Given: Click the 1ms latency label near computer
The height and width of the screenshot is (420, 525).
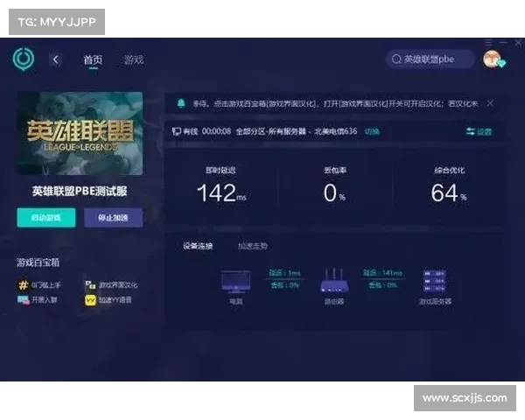Looking at the screenshot, I should point(285,273).
